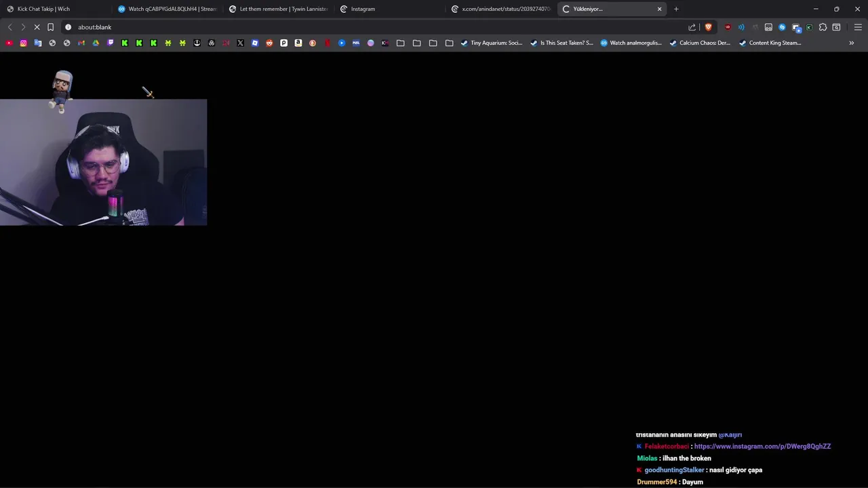The width and height of the screenshot is (868, 488).
Task: Click the streamer webcam overlay
Action: coord(103,163)
